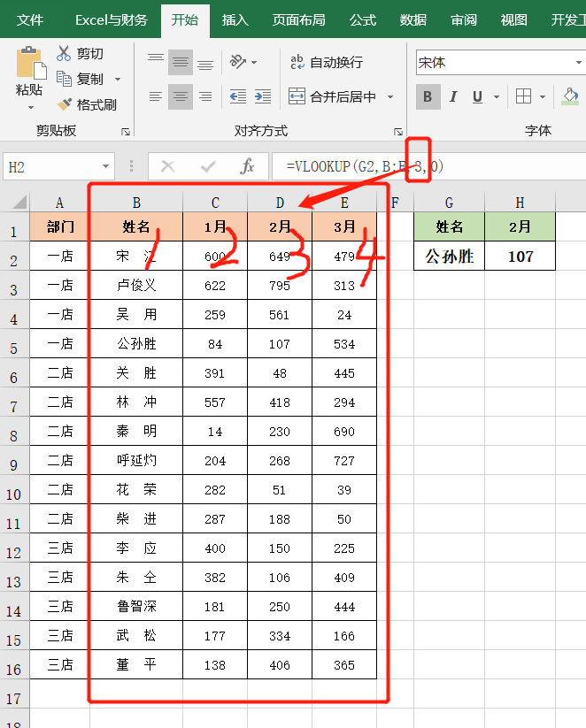Open the font name dropdown
This screenshot has height=728, width=586.
(579, 63)
